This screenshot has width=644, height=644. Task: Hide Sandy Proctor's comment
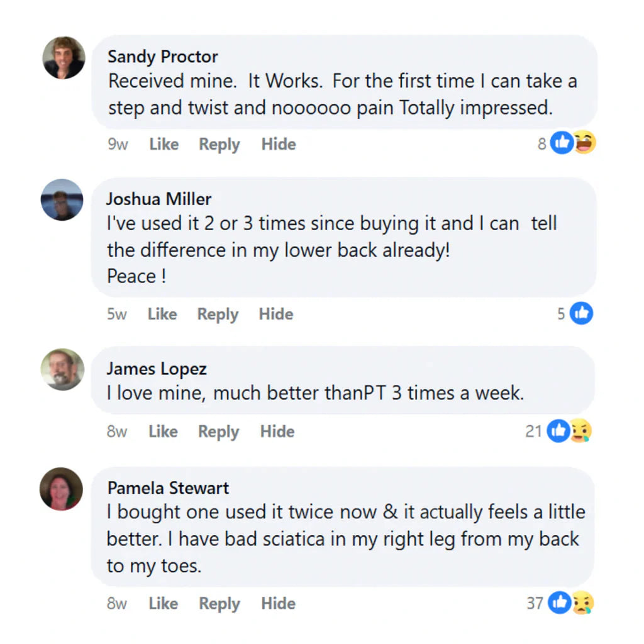279,144
